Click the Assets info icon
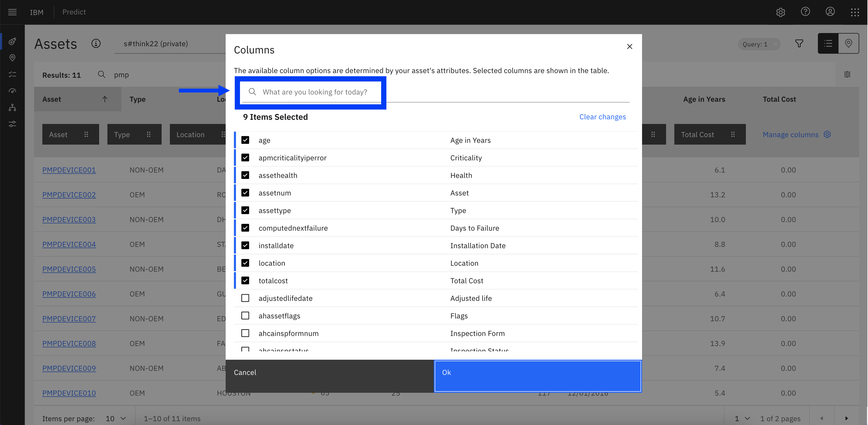Image resolution: width=868 pixels, height=425 pixels. point(96,43)
